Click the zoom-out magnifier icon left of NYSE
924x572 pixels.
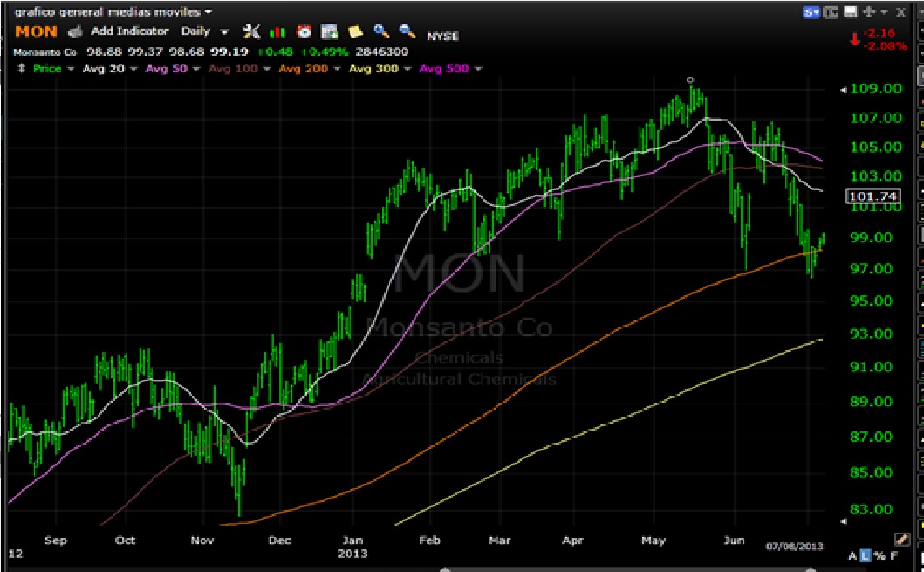click(x=407, y=31)
